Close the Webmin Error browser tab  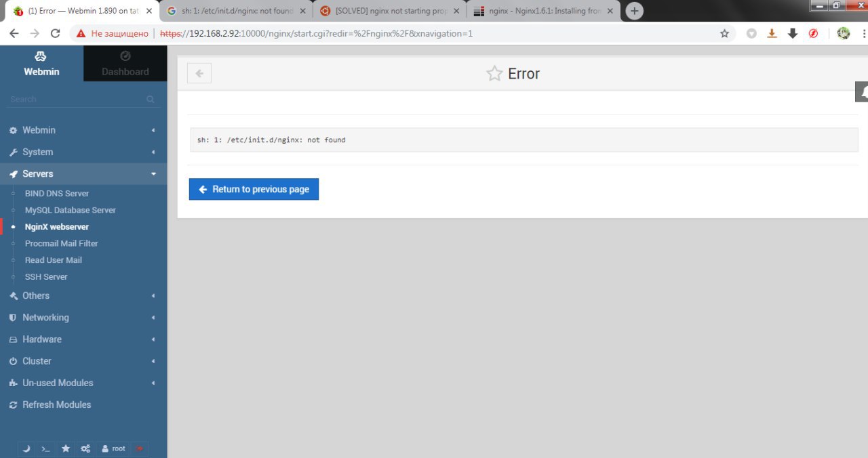point(149,11)
